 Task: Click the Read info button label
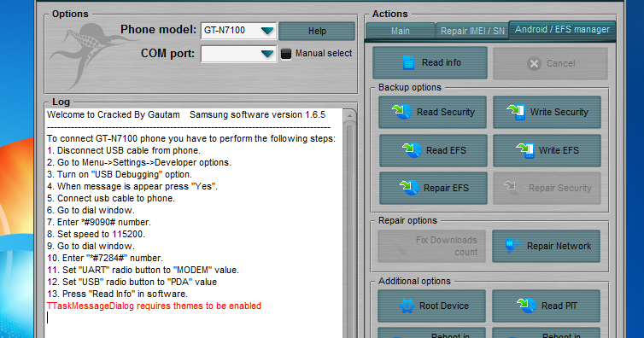pyautogui.click(x=441, y=63)
